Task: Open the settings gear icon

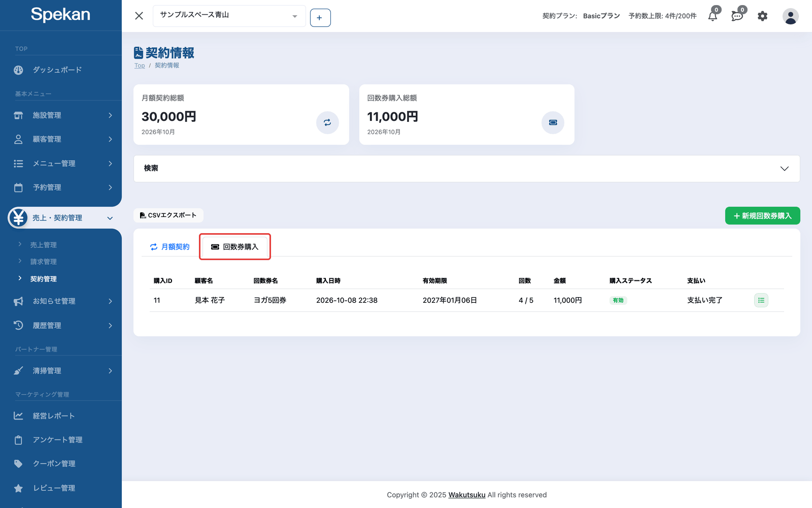Action: [762, 16]
